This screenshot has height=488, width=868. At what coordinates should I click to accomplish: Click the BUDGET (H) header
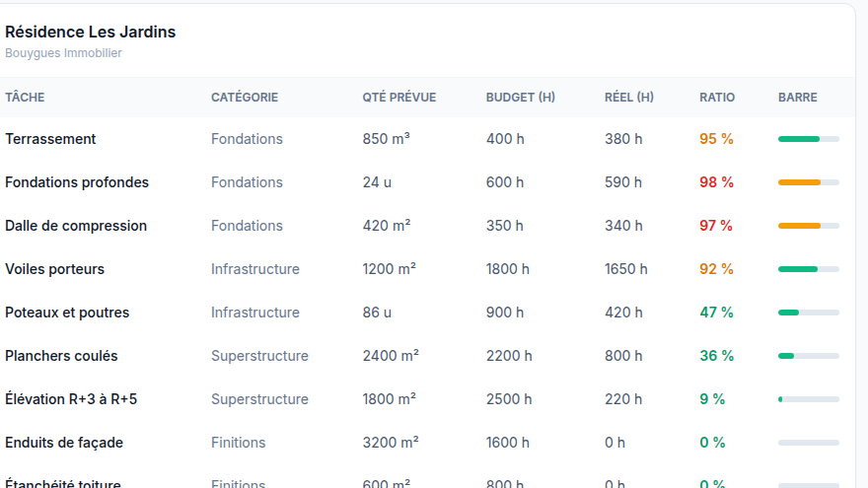[521, 98]
